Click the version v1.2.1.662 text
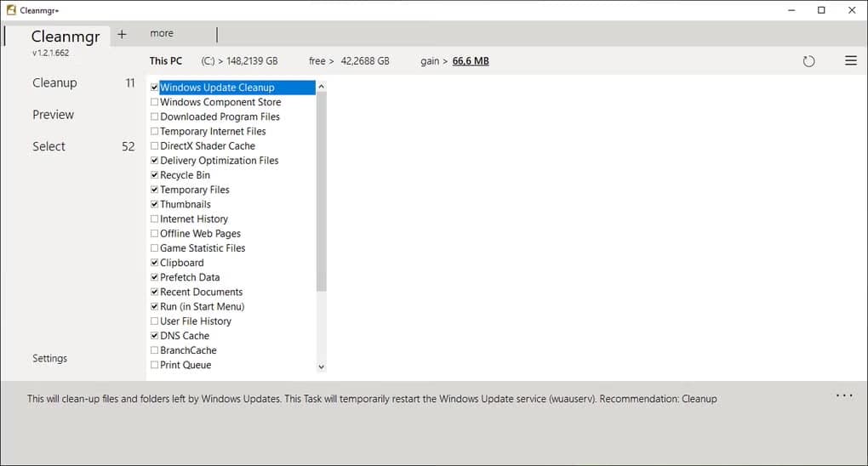Screen dimensions: 868x466 tap(50, 53)
